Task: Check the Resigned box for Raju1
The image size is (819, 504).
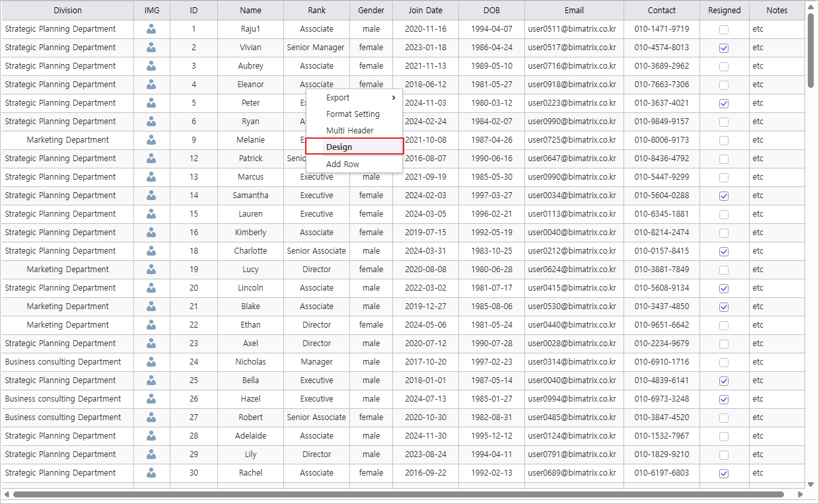Action: [724, 30]
